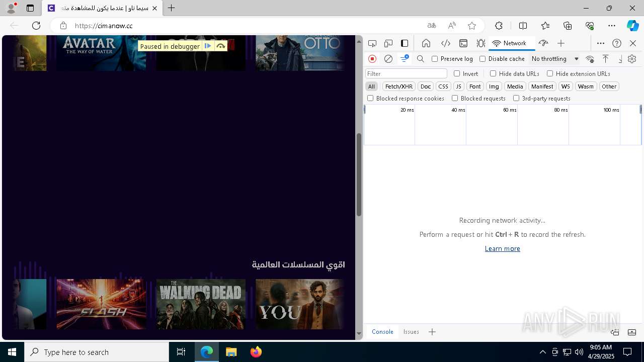644x362 pixels.
Task: Open the DevTools Welcome home tab
Action: point(426,43)
